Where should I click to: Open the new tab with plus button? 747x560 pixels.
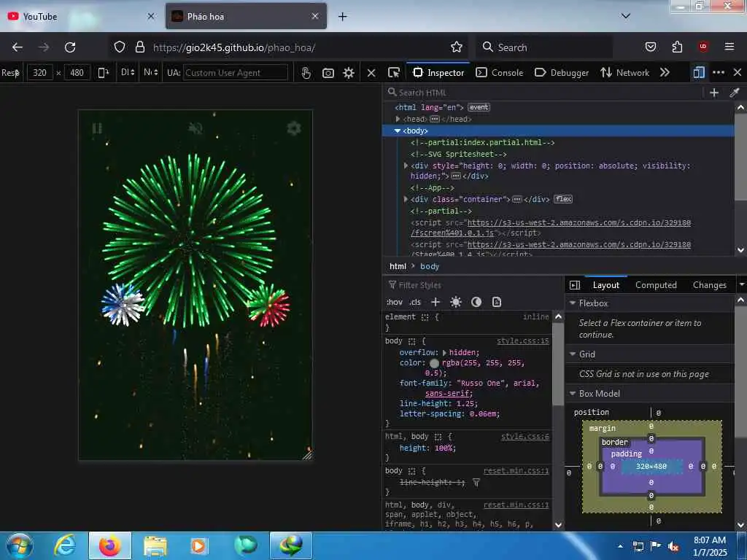coord(343,17)
